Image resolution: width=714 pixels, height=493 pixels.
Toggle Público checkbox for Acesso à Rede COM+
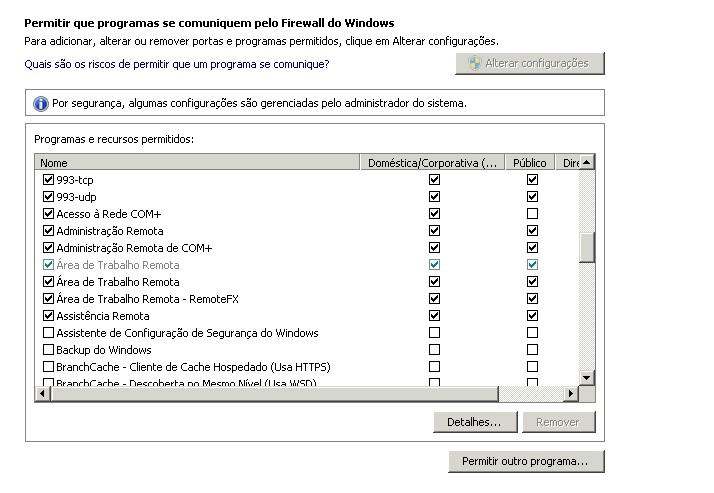point(532,214)
